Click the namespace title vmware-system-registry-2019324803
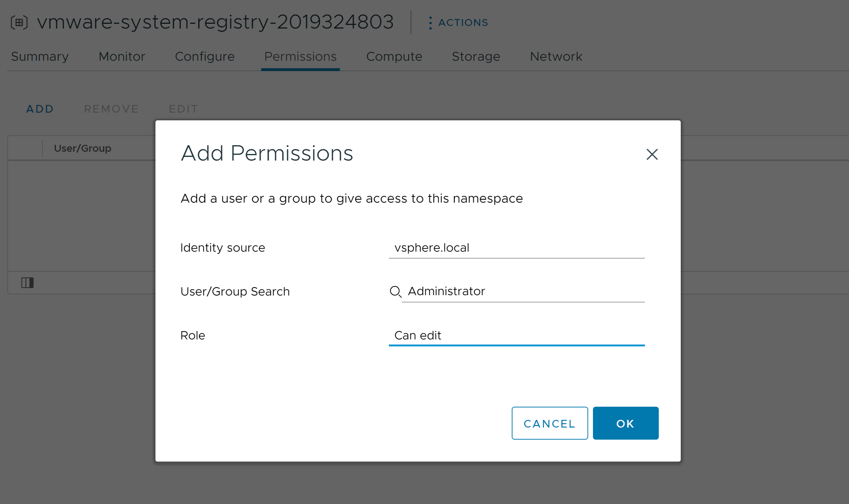Image resolution: width=849 pixels, height=504 pixels. tap(215, 22)
